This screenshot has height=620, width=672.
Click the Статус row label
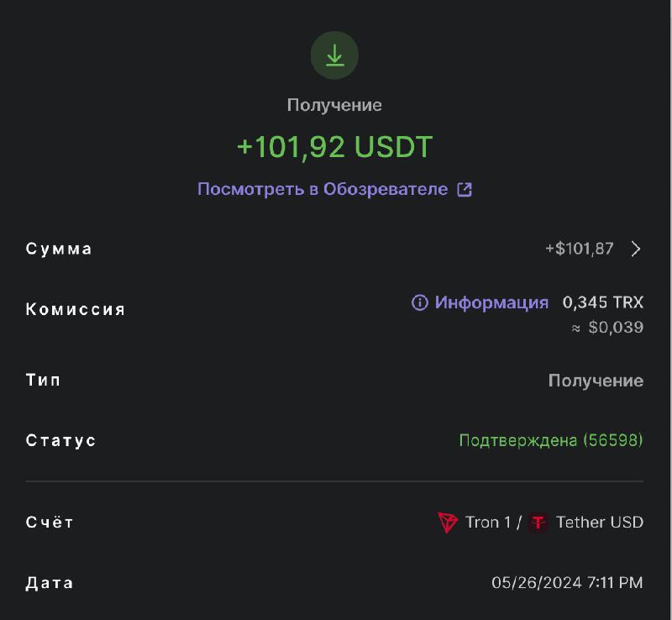(x=60, y=440)
